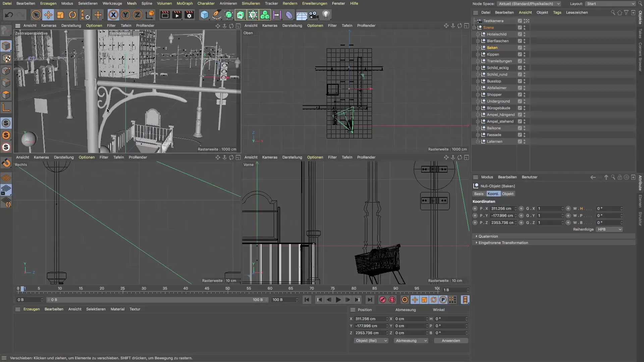Lock the Attribute Manager padlock icon
This screenshot has height=362, width=644.
tap(620, 177)
